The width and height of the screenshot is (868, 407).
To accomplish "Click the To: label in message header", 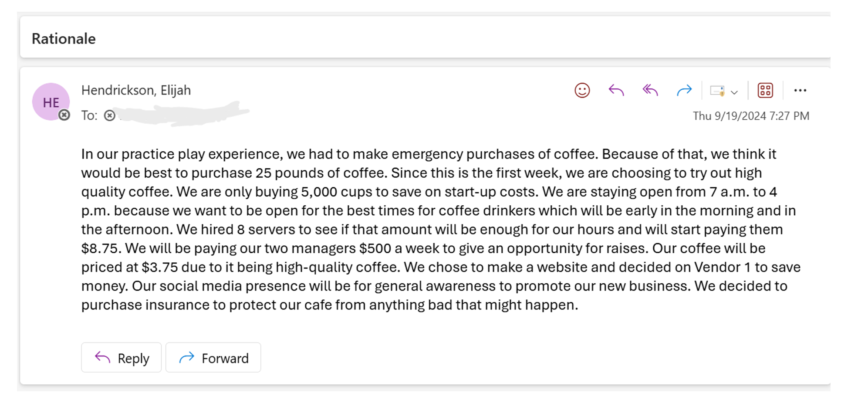I will coord(89,115).
